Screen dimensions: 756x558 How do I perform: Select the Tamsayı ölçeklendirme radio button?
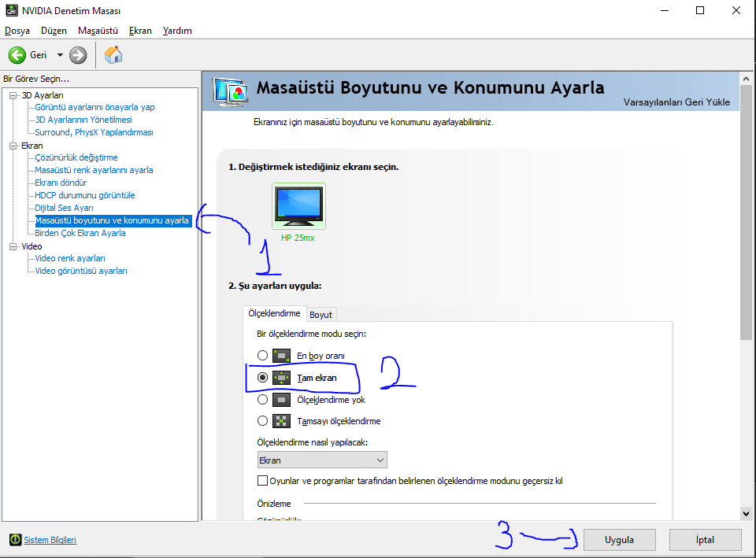click(262, 421)
